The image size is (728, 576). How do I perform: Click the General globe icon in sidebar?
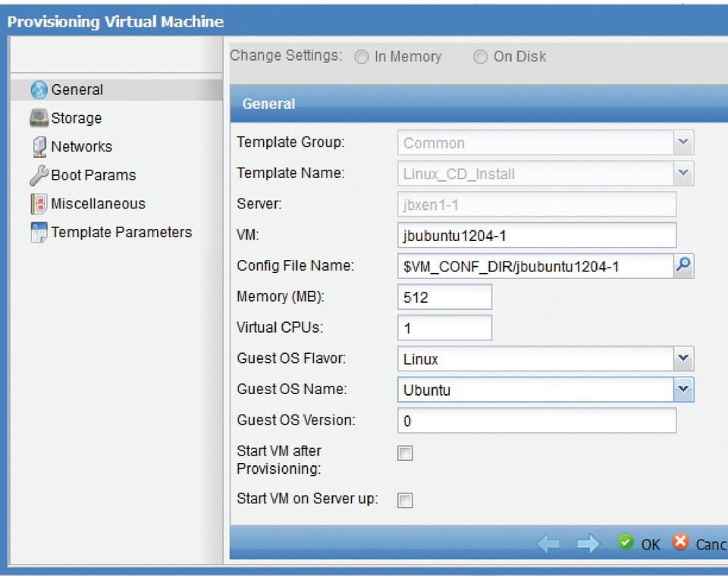click(x=39, y=90)
